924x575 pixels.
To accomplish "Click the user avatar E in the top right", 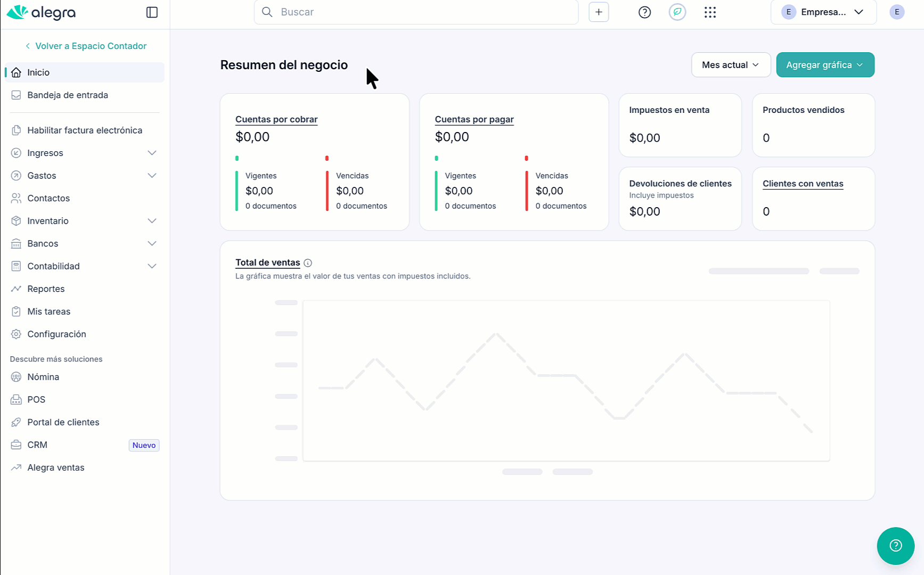I will pos(897,12).
